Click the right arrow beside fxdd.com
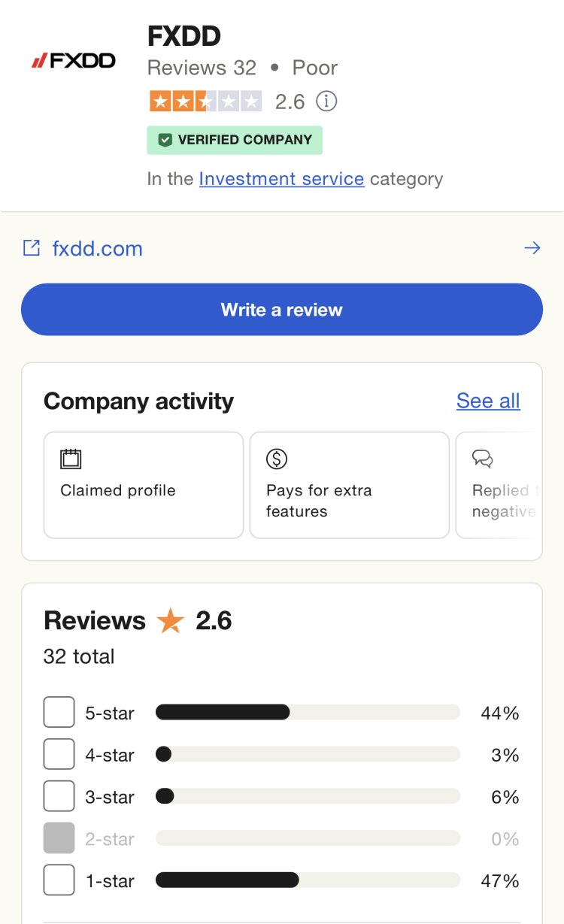This screenshot has width=564, height=924. click(x=532, y=248)
